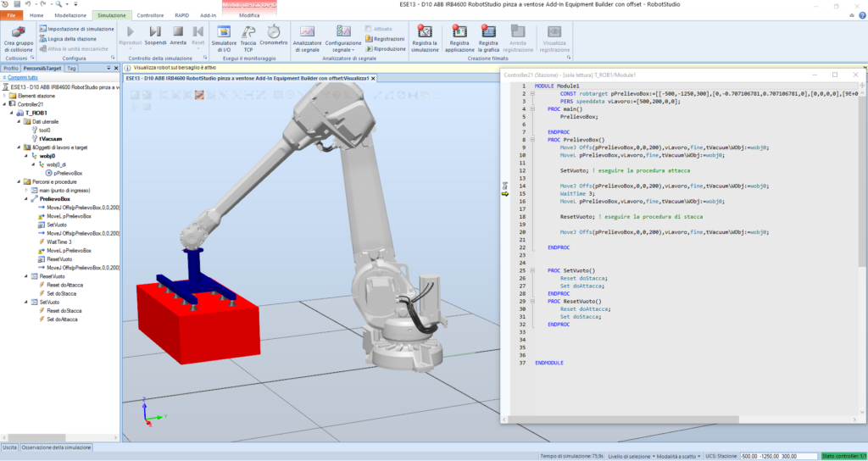Open the File menu
The width and height of the screenshot is (868, 461).
click(x=11, y=15)
